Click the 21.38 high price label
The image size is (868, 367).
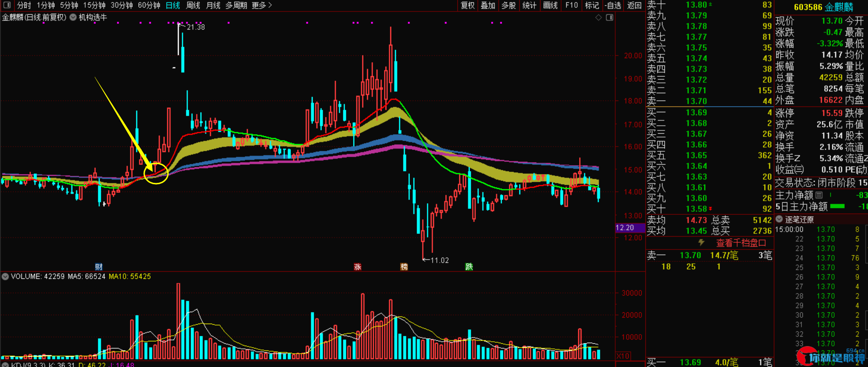(196, 27)
